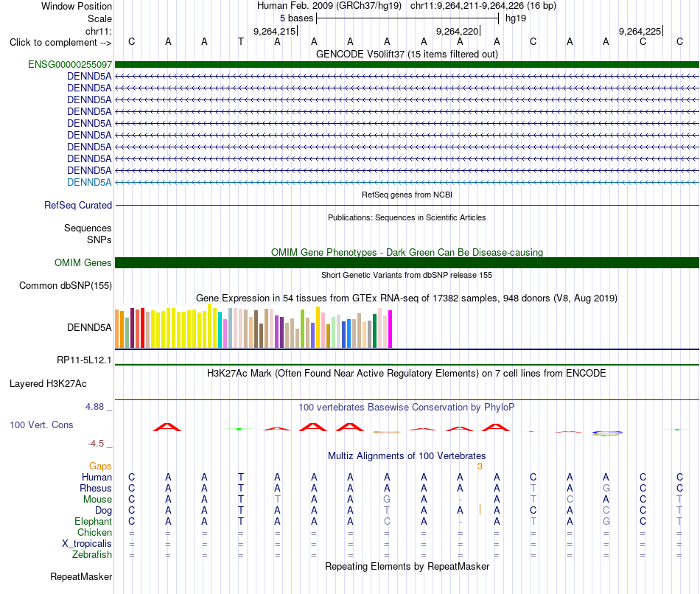Click the DENND5A label beside GTEx bar chart
700x594 pixels.
click(89, 327)
